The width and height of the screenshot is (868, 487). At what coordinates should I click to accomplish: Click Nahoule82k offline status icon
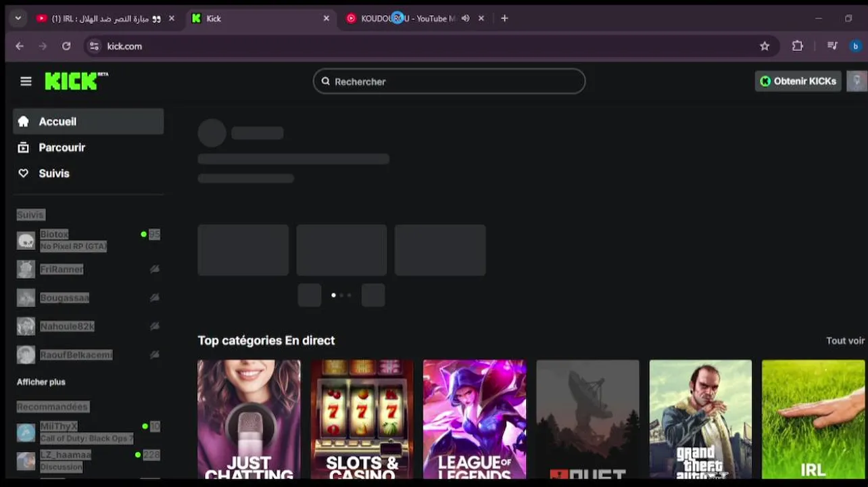(x=155, y=326)
